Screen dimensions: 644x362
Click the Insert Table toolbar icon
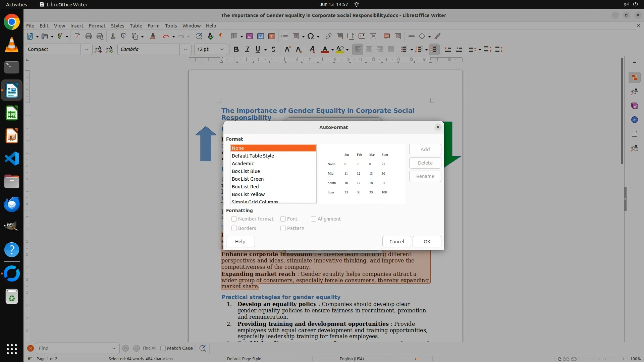(234, 36)
